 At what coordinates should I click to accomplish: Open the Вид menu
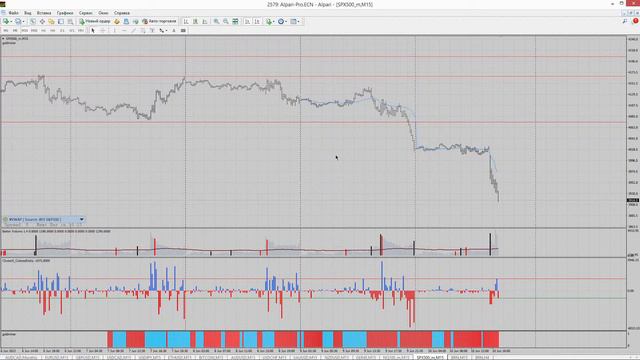tap(27, 13)
